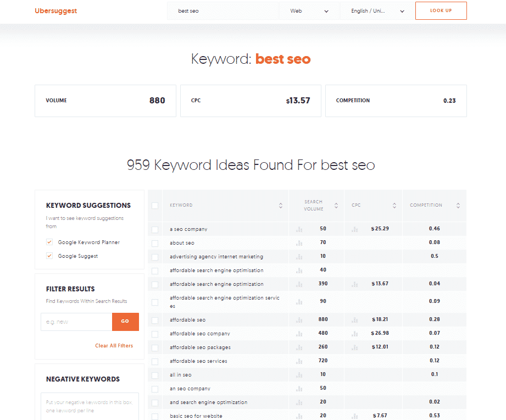Click the filter keywords input field
Image resolution: width=506 pixels, height=420 pixels.
pyautogui.click(x=76, y=322)
